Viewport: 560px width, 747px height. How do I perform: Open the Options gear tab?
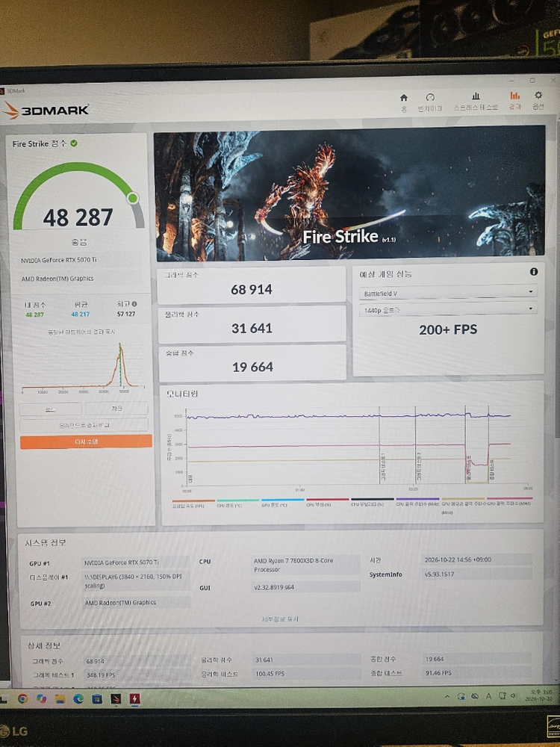(538, 101)
